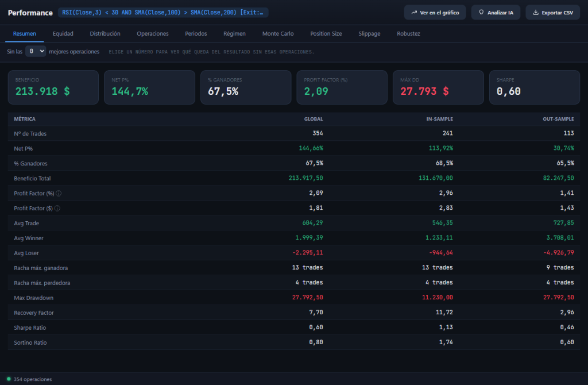This screenshot has width=588, height=385.
Task: Click the In-Sample Max Drawdown value 11.230,00
Action: pos(438,297)
